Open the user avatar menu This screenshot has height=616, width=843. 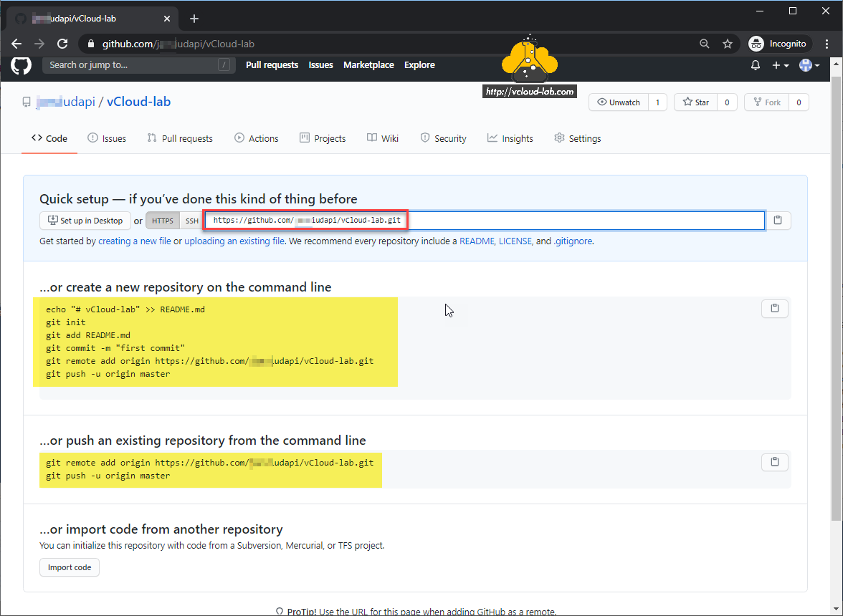809,65
